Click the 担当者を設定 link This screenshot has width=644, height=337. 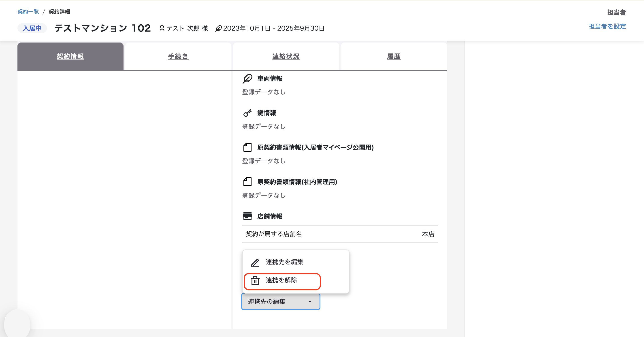click(607, 26)
